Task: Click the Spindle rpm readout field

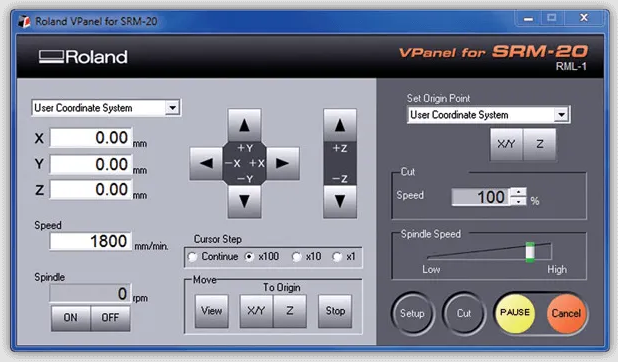Action: click(x=91, y=293)
